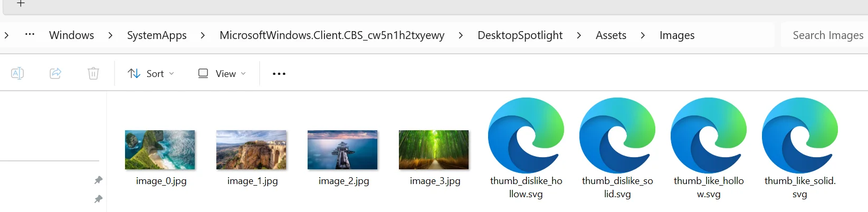Screen dimensions: 868x212
Task: Expand the chevron after Windows in breadcrumb
Action: point(110,35)
